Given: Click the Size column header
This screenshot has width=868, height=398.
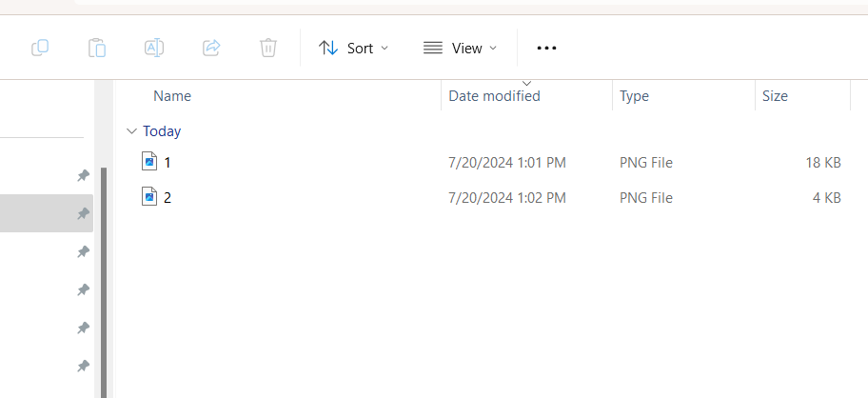Looking at the screenshot, I should [775, 96].
